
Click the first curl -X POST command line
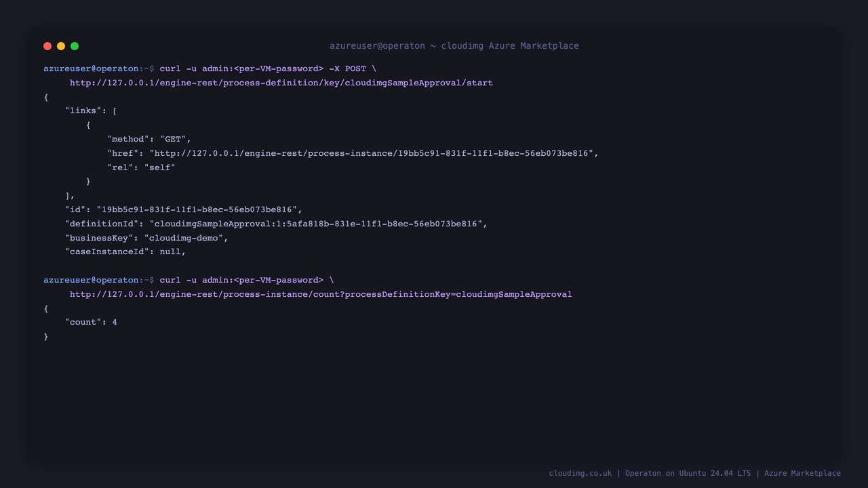tap(210, 68)
